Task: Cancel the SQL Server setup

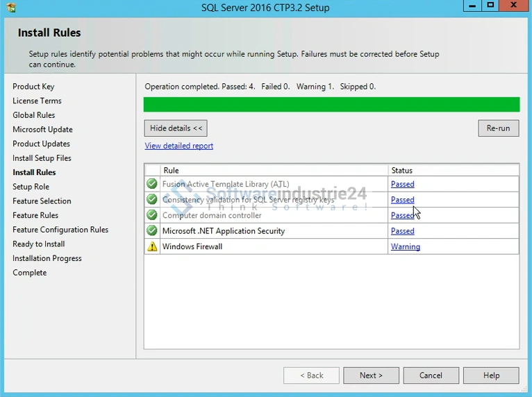Action: (x=431, y=375)
